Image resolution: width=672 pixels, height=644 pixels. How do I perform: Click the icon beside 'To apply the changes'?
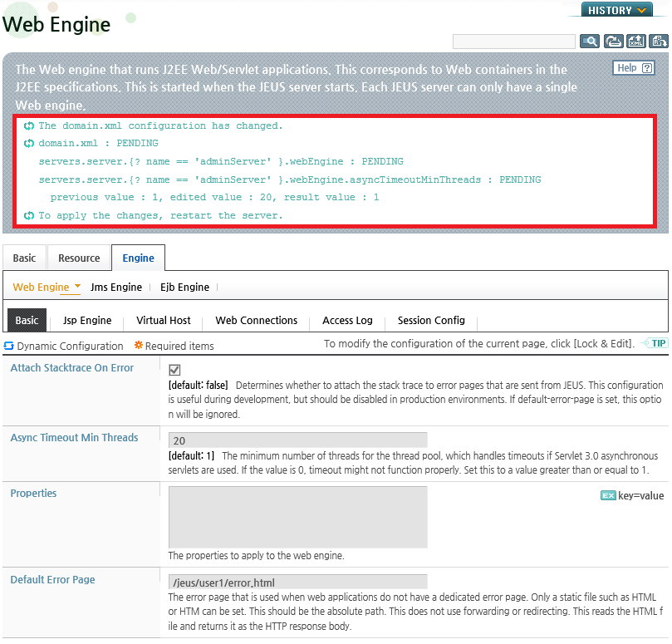pos(29,215)
